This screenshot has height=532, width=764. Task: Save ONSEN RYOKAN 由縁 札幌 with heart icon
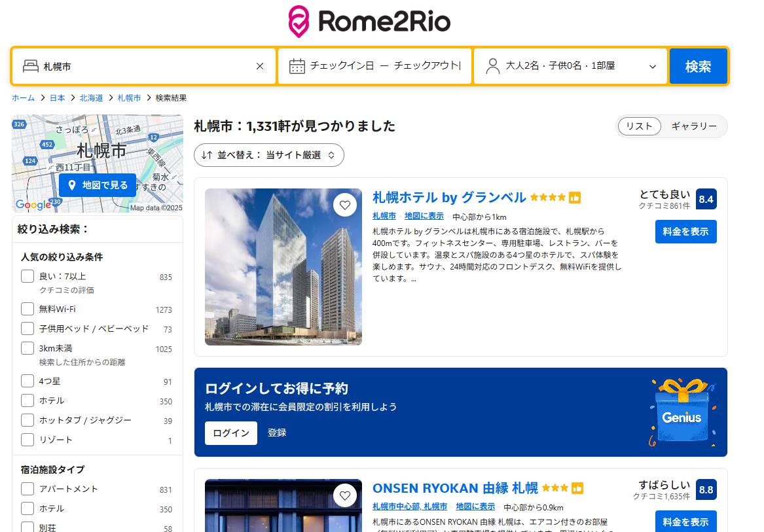[x=345, y=495]
